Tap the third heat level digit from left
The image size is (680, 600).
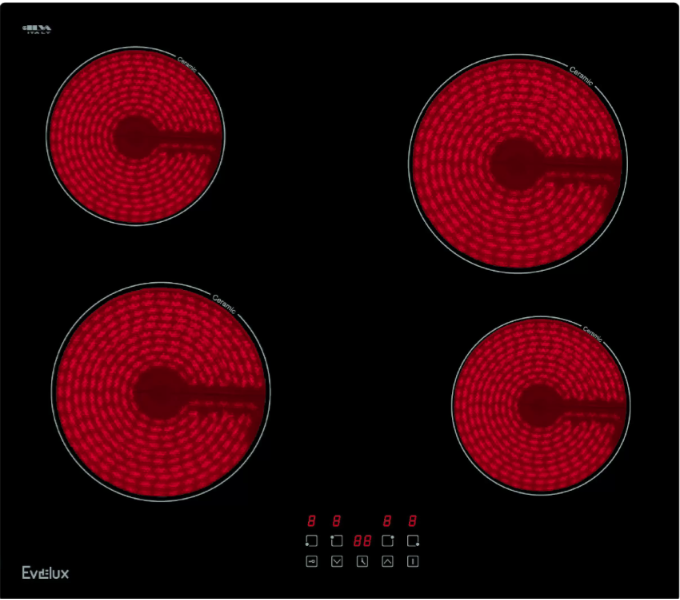pos(387,521)
